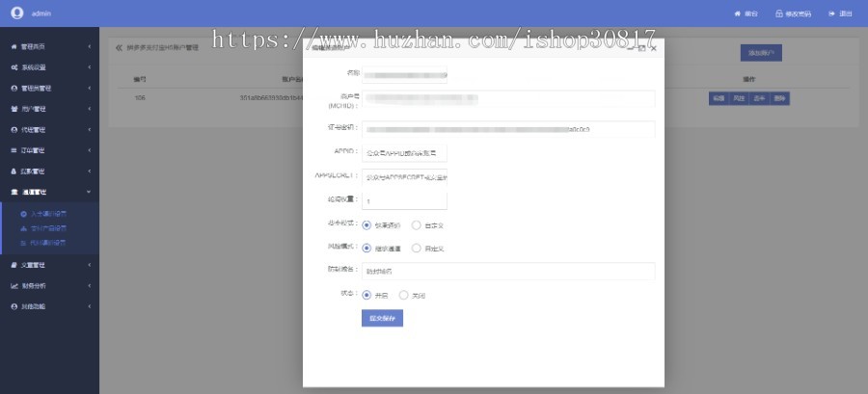
Task: Set 状态 to 关闭
Action: tap(403, 295)
